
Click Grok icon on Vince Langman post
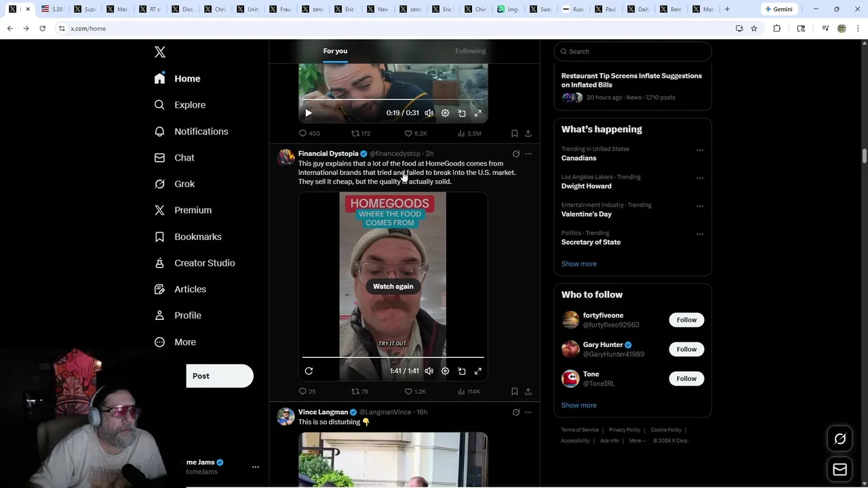[x=516, y=412]
